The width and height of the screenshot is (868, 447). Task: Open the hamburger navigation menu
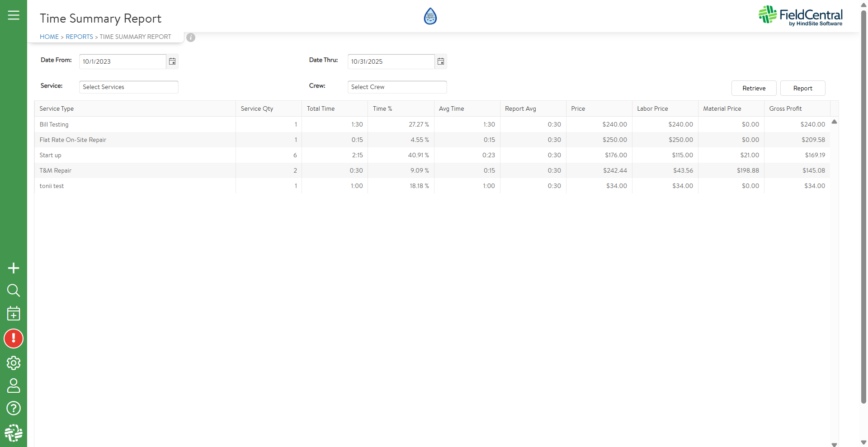14,15
